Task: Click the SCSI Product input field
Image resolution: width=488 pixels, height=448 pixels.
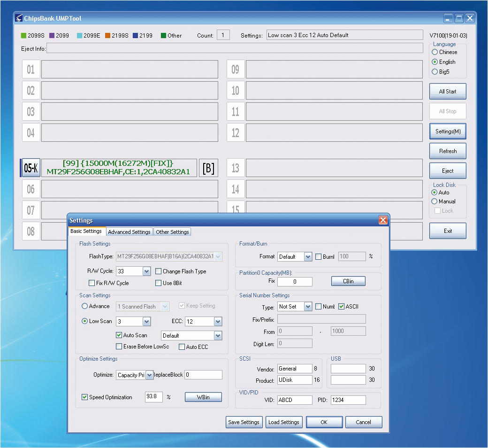Action: tap(295, 380)
